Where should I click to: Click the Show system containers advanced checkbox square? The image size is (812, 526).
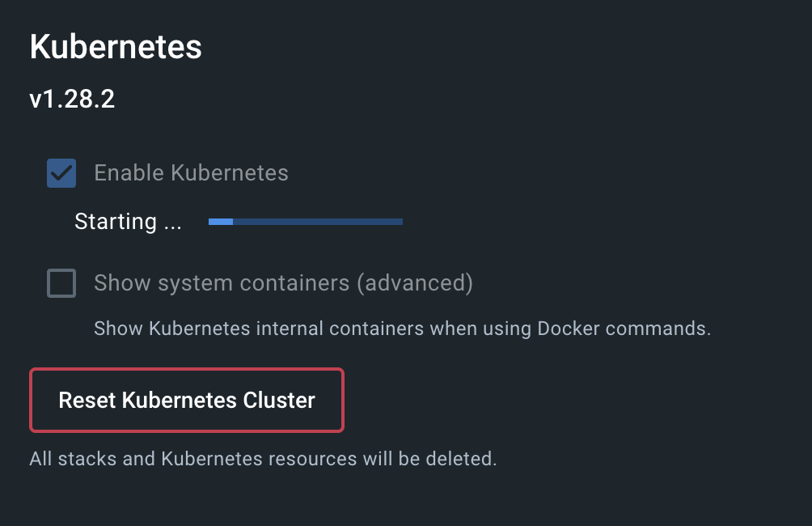click(x=61, y=283)
